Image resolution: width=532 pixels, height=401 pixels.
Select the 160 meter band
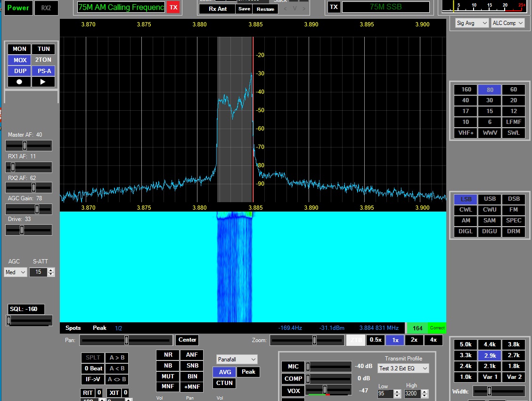[466, 90]
